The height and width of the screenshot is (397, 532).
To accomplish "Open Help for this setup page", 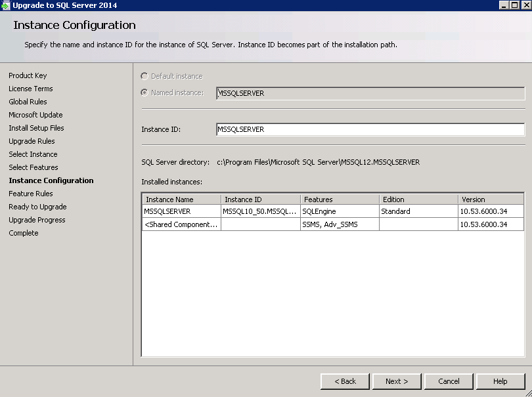I will point(500,381).
